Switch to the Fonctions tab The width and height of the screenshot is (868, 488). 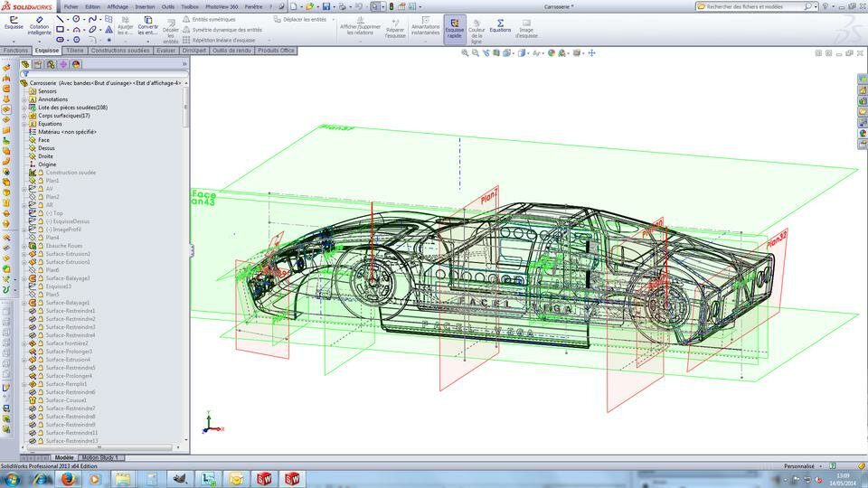click(15, 51)
